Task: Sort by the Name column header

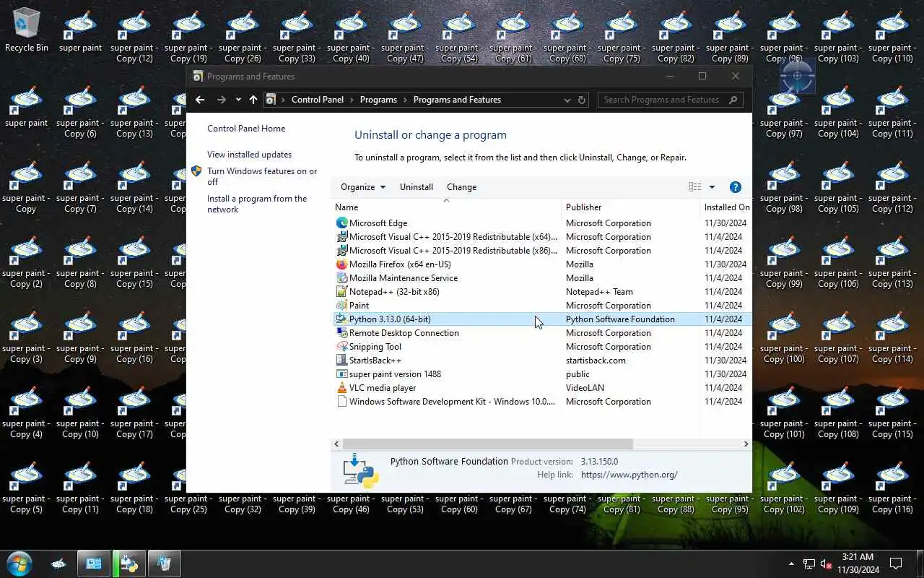Action: coord(446,207)
